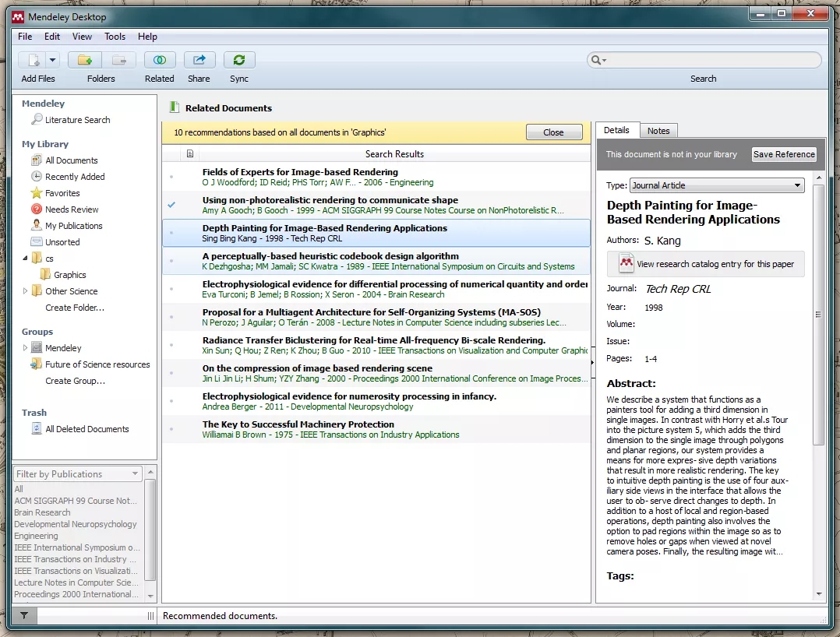Click the Mendeley catalog entry icon
Image resolution: width=840 pixels, height=637 pixels.
(626, 263)
